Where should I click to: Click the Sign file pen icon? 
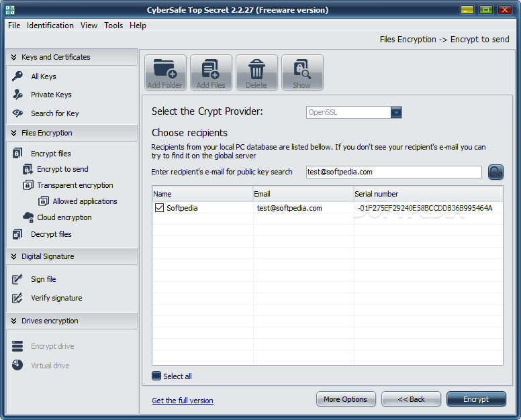pyautogui.click(x=17, y=279)
